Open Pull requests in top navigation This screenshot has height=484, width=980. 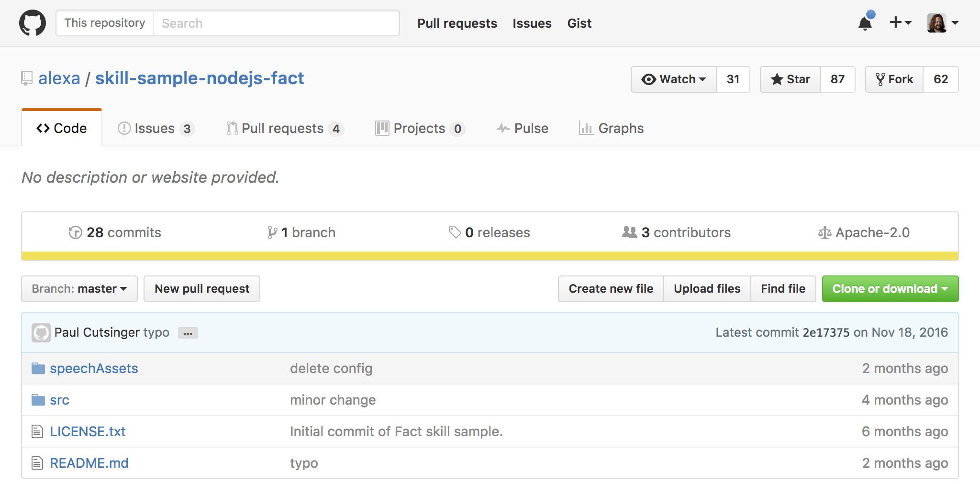[457, 23]
